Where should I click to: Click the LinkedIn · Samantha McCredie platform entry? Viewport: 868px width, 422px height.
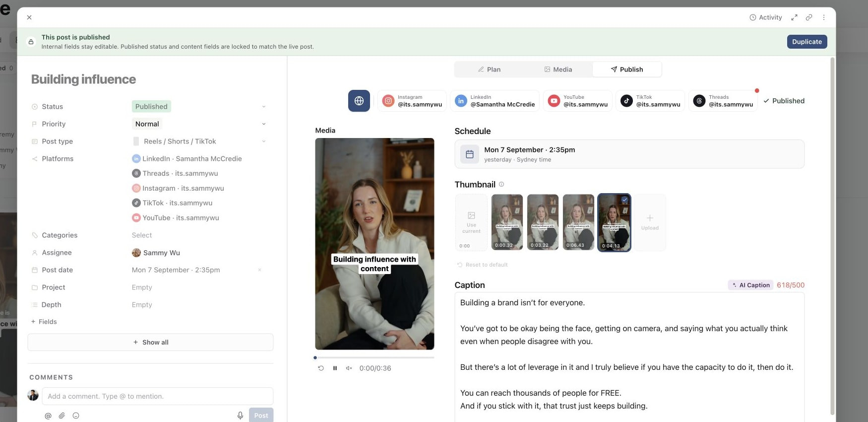click(187, 159)
